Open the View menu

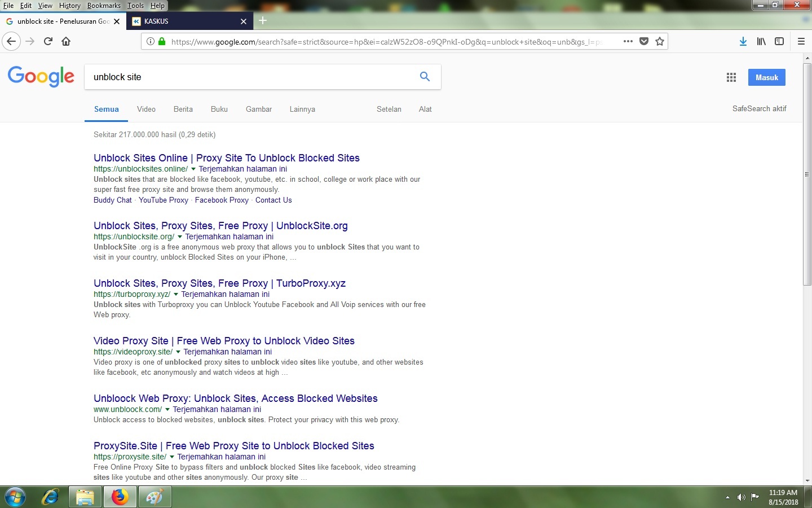pos(45,6)
